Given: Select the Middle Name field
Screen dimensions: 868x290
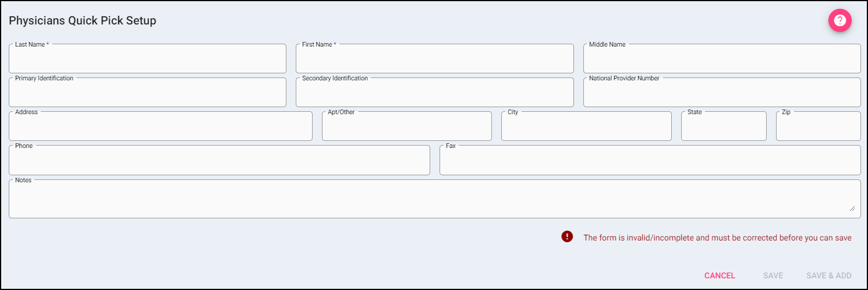Looking at the screenshot, I should (x=721, y=59).
